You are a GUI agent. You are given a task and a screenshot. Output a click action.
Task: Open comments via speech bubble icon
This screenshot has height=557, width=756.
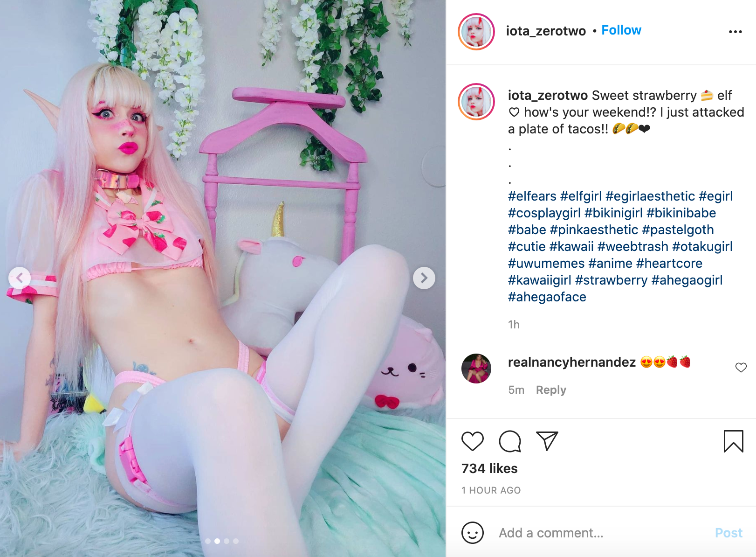click(509, 441)
